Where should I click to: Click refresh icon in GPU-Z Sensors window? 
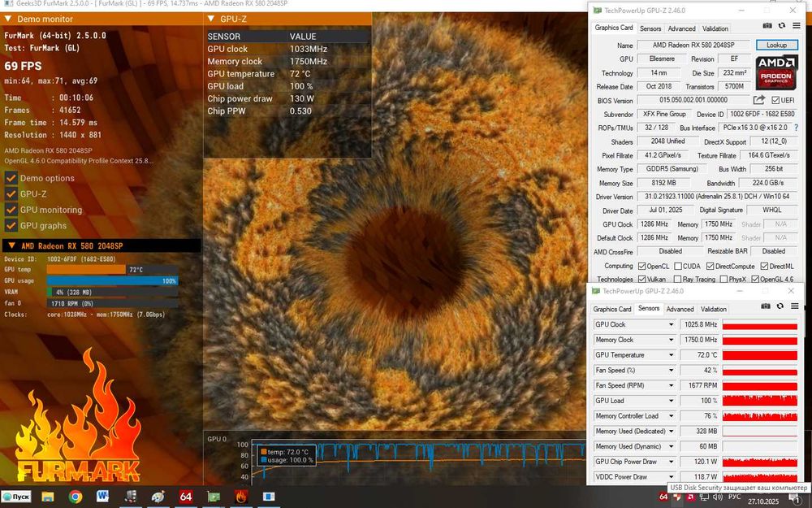tap(780, 306)
